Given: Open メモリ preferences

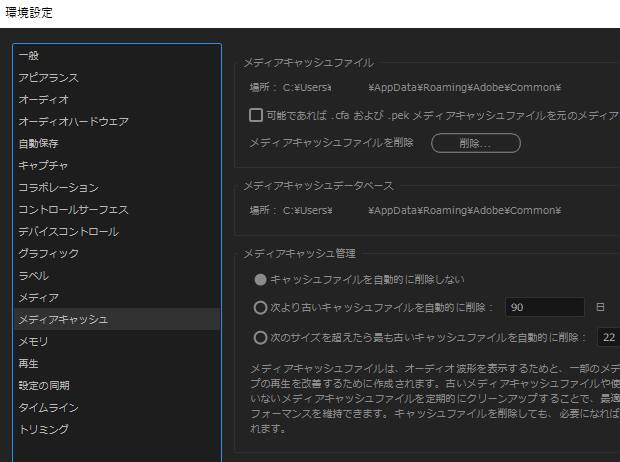Looking at the screenshot, I should point(33,342).
